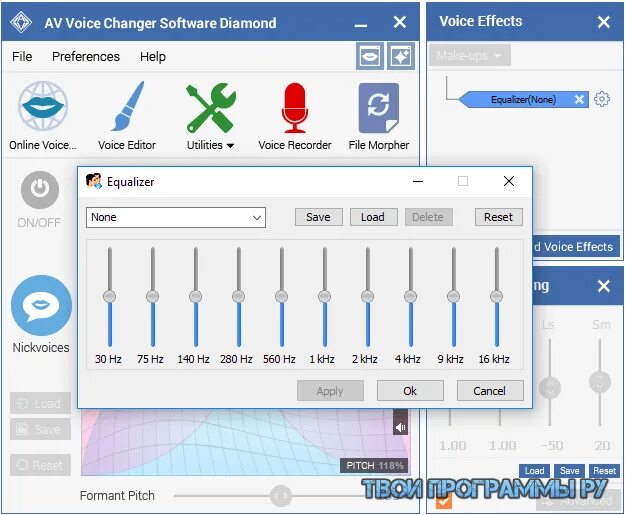Screen dimensions: 625x515
Task: Cancel the Equalizer dialog
Action: pos(490,391)
